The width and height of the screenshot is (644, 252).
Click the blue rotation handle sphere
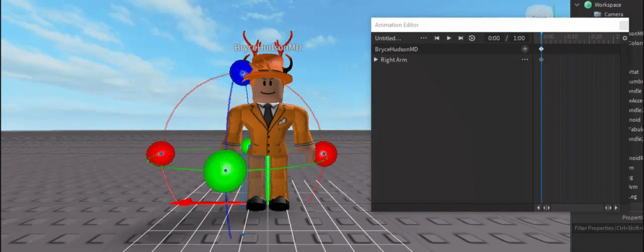coord(240,73)
